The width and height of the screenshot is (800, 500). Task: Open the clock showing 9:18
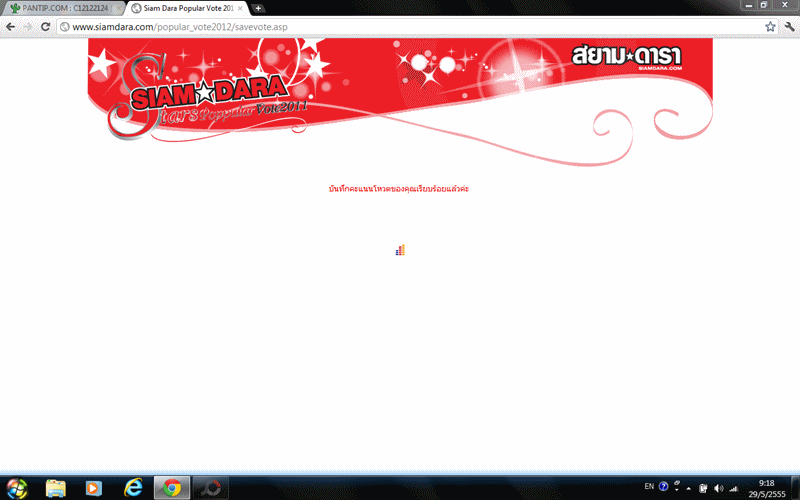766,488
